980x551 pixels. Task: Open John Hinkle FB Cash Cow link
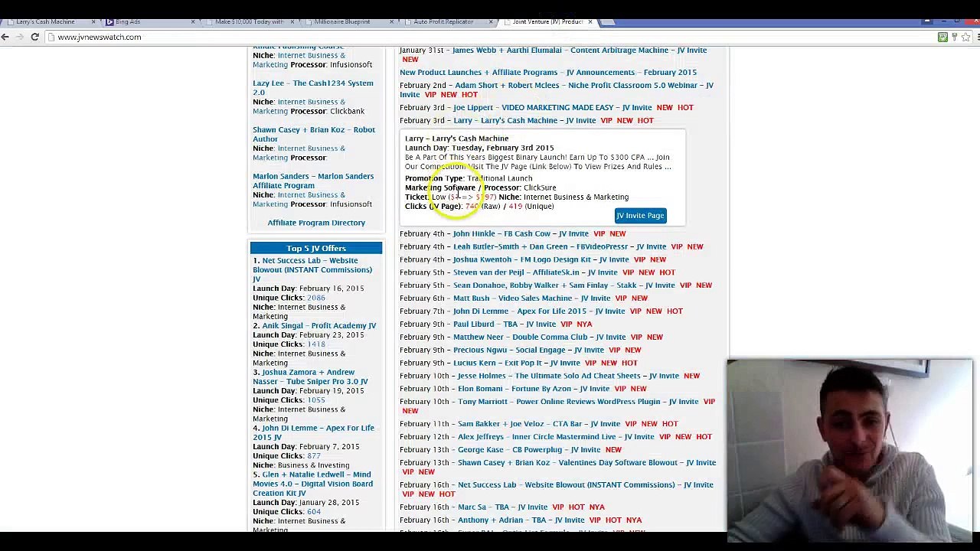[521, 234]
